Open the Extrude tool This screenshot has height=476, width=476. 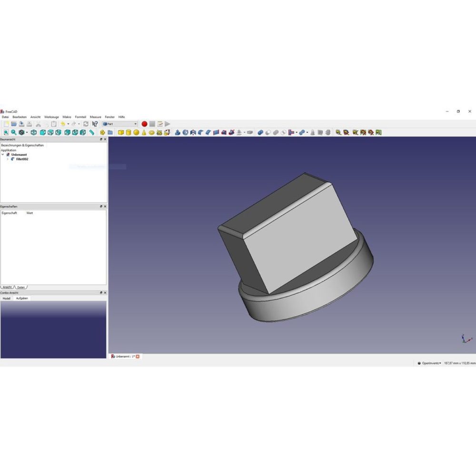[x=178, y=132]
